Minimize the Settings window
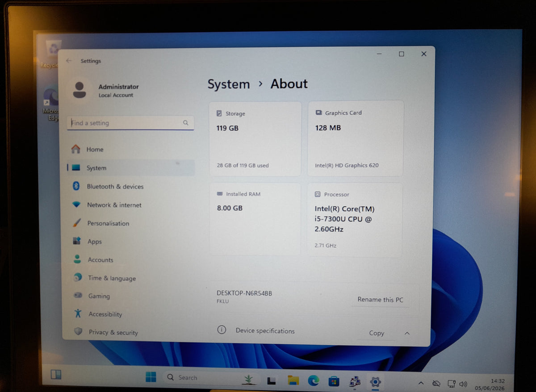Image resolution: width=536 pixels, height=392 pixels. pyautogui.click(x=379, y=54)
